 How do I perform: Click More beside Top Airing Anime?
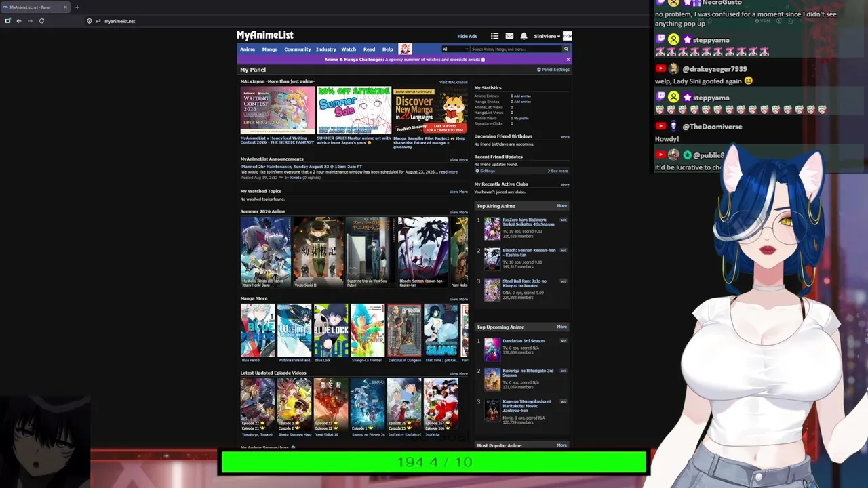coord(561,206)
